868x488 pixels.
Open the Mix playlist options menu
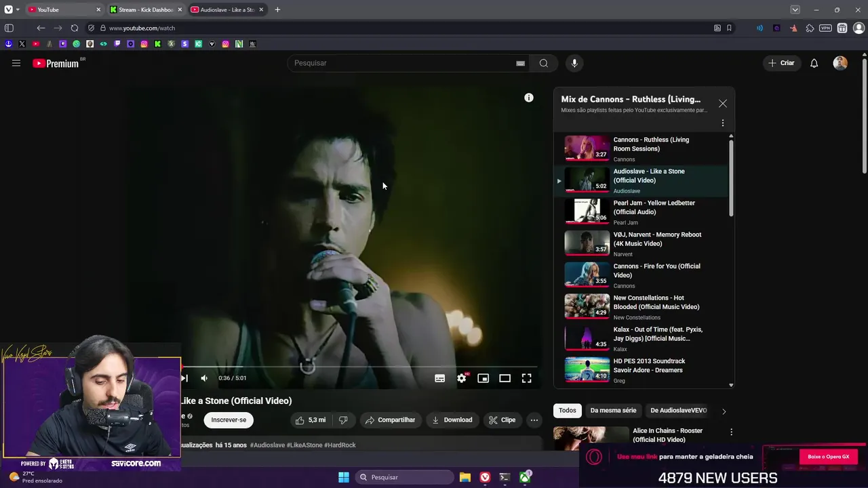point(723,123)
